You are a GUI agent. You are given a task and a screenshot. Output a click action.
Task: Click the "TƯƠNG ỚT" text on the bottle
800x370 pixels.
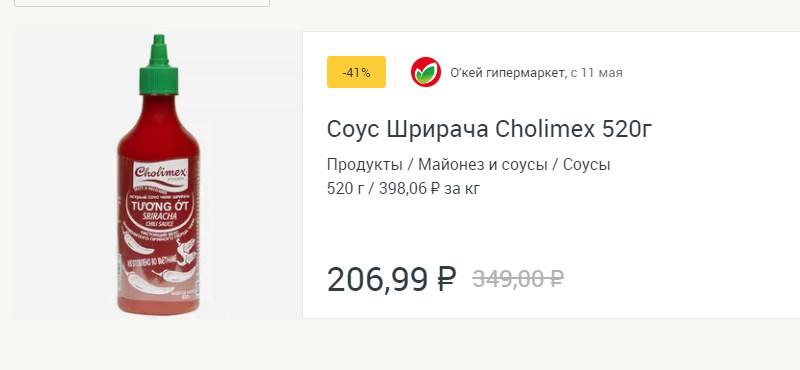click(x=161, y=207)
